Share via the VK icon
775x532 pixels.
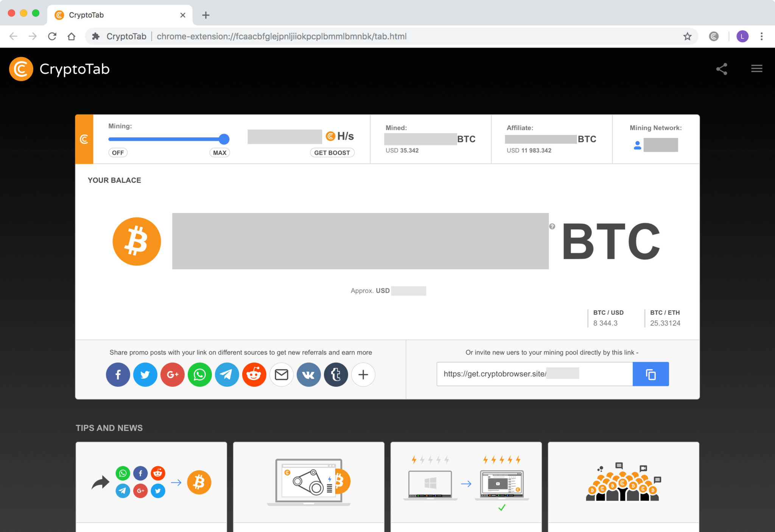point(308,375)
